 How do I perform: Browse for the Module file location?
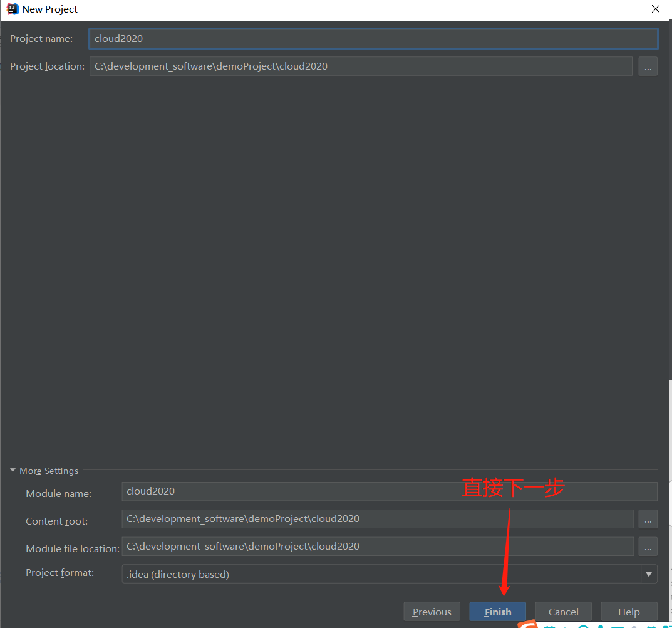point(648,547)
